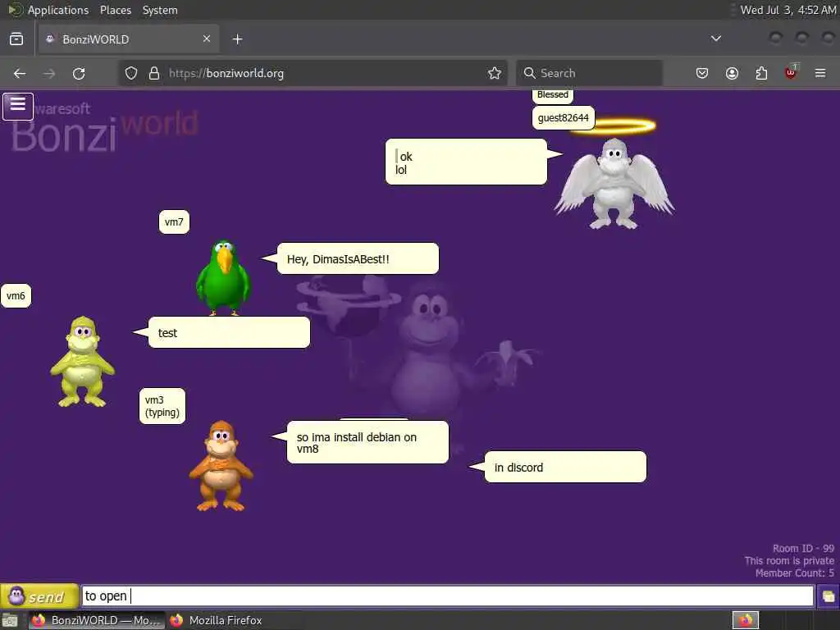The width and height of the screenshot is (840, 630).
Task: Open the BonziWORLD hamburger menu
Action: pyautogui.click(x=18, y=106)
